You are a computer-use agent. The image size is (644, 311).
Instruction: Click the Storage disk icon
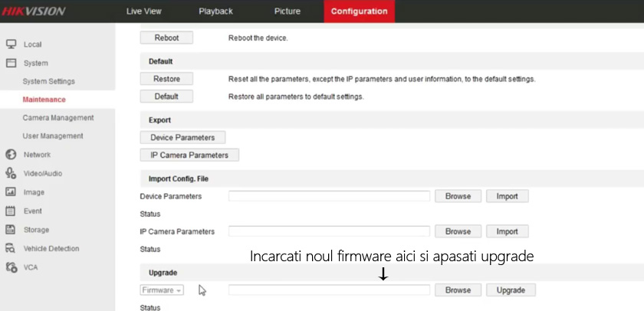11,230
